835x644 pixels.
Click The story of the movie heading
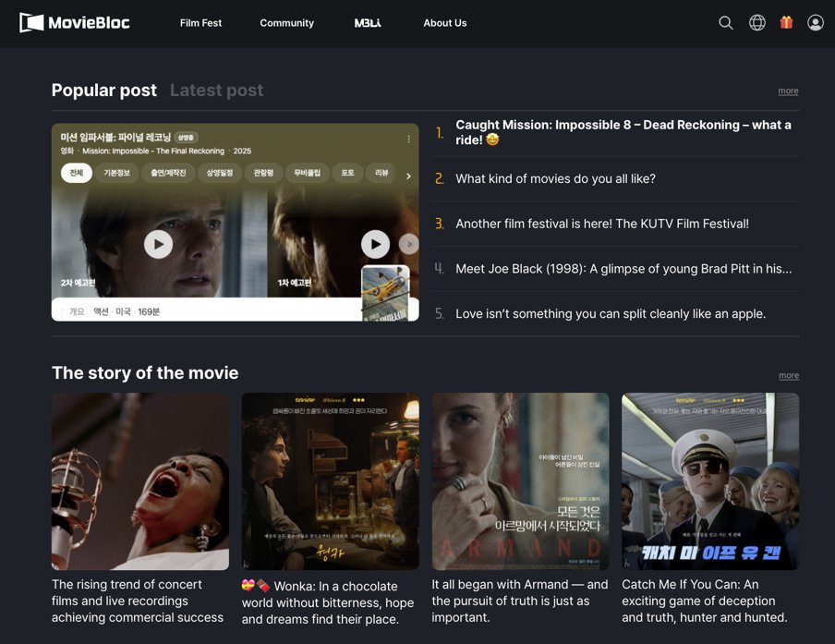pyautogui.click(x=145, y=373)
